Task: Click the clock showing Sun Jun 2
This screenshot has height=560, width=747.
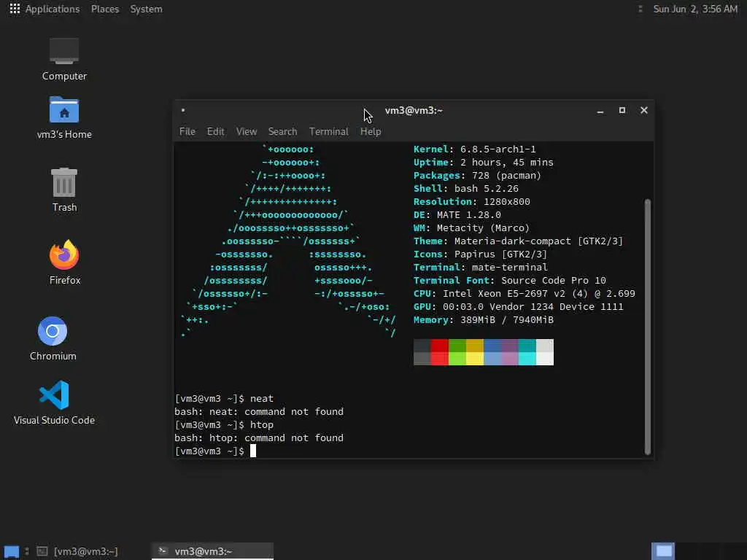Action: point(695,9)
